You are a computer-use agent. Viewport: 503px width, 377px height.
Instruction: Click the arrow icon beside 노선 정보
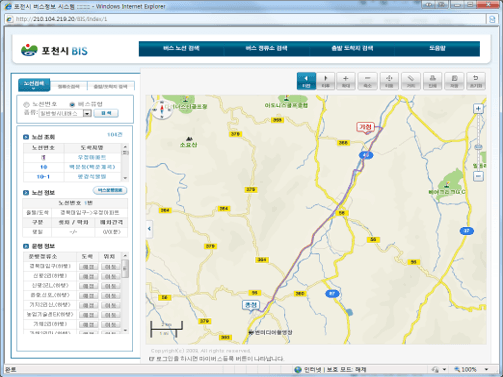pos(26,193)
